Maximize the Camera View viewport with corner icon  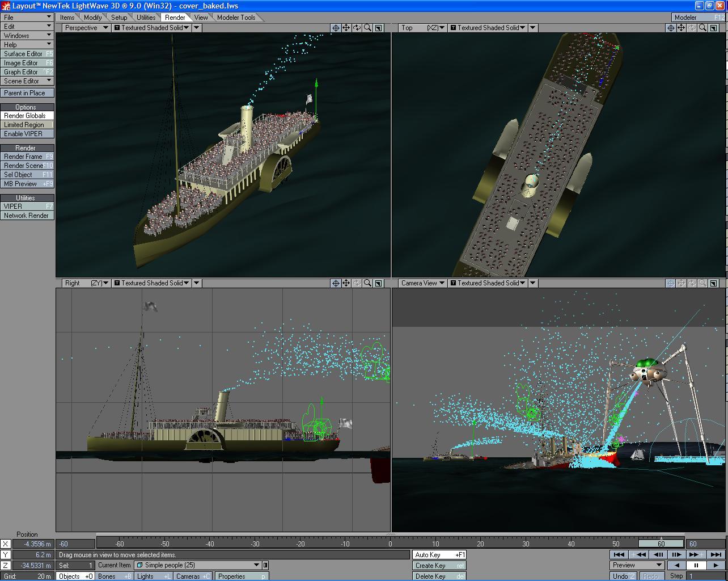point(714,283)
